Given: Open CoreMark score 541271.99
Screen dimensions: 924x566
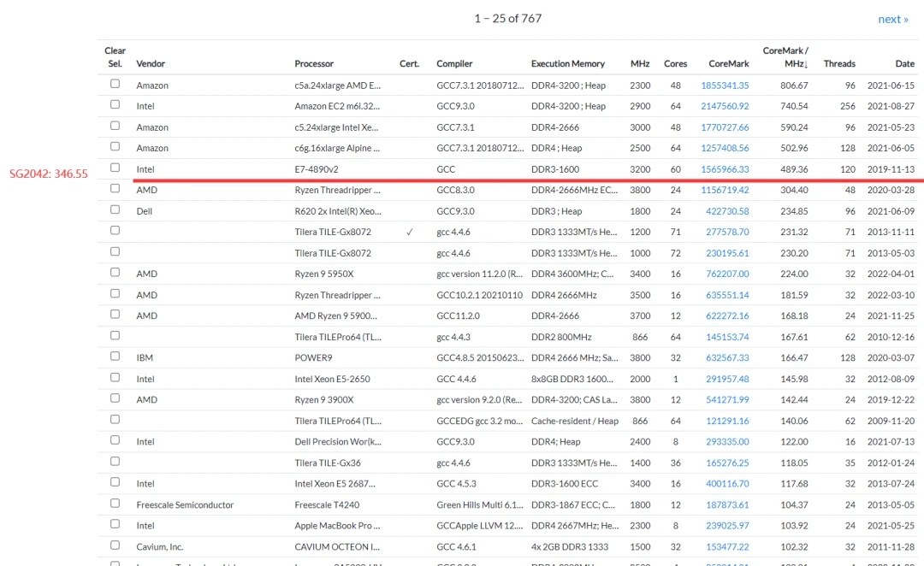Looking at the screenshot, I should (x=727, y=399).
